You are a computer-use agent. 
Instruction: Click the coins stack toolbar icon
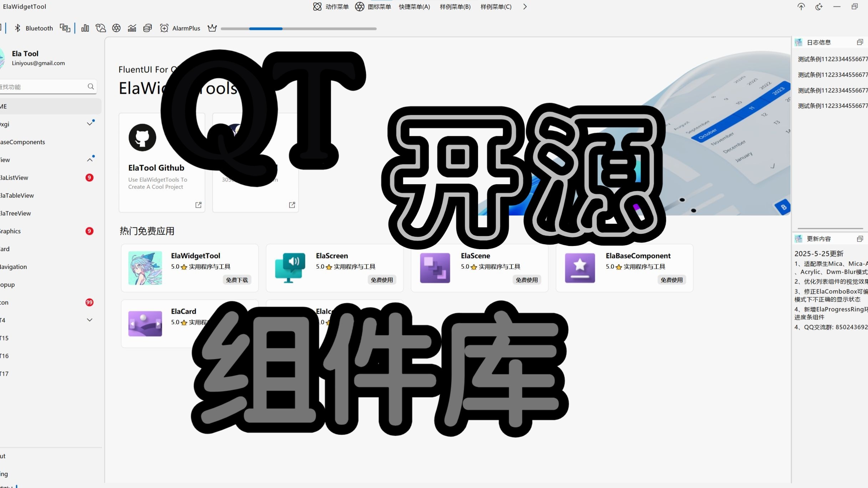coord(147,28)
